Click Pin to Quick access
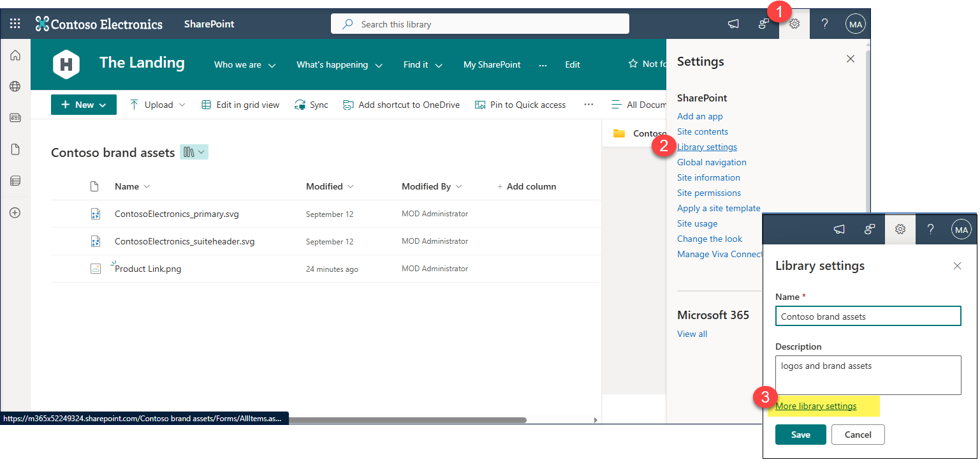Screen dimensions: 980x462 tap(520, 105)
